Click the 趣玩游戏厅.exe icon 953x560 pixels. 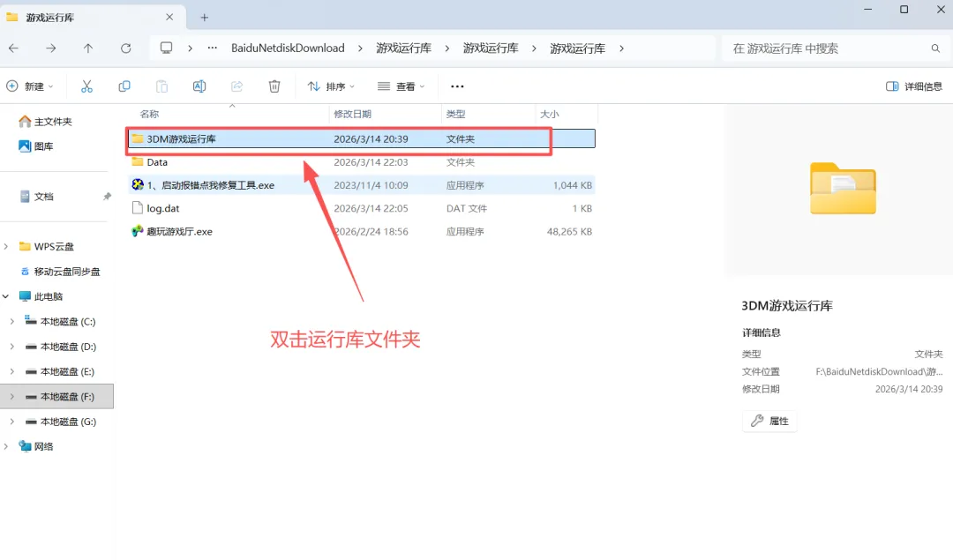click(x=138, y=231)
